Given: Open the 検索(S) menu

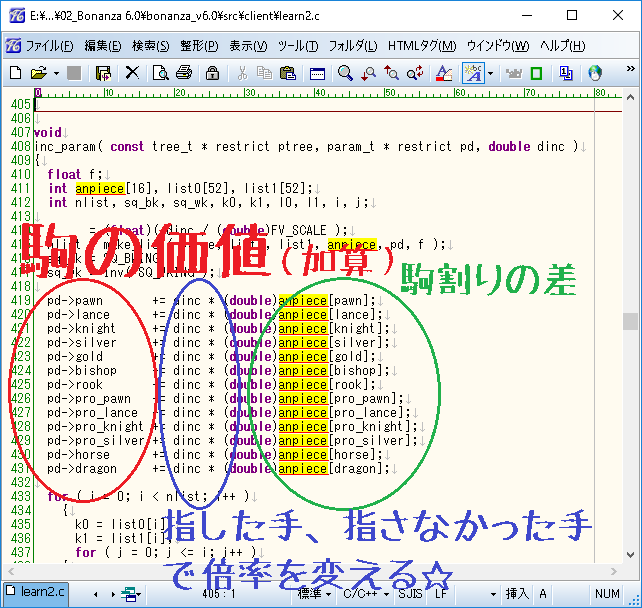Looking at the screenshot, I should [x=151, y=46].
